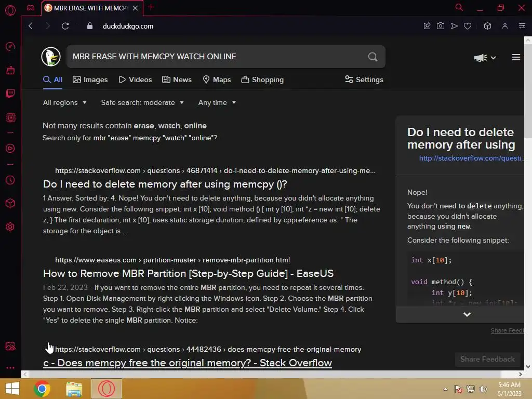Open the History clock sidebar icon
Screen dimensions: 532x399
click(10, 180)
